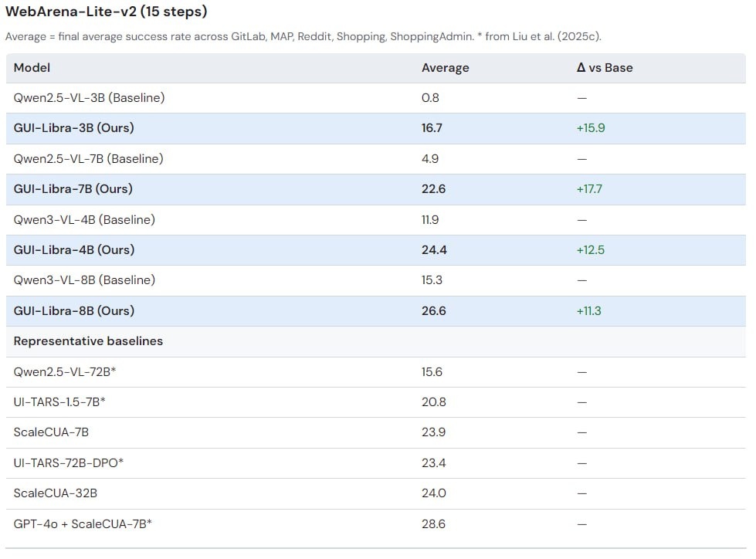Select the average value 26.6
The image size is (756, 559).
[x=433, y=311]
